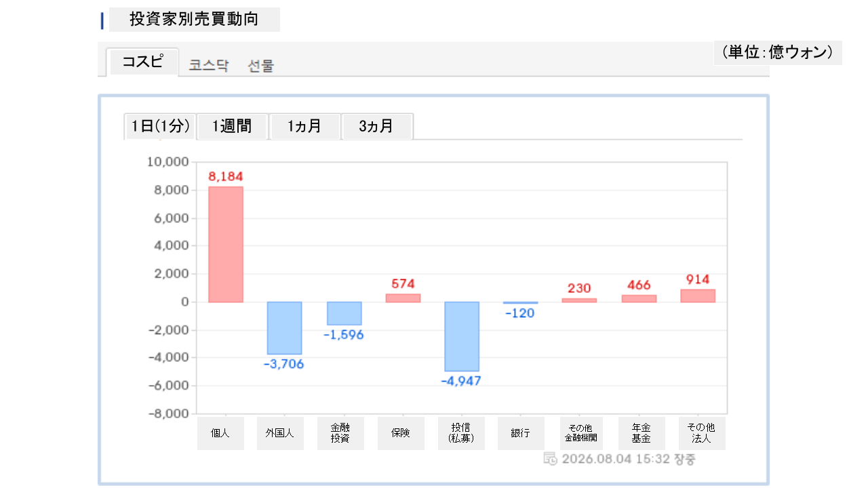Click the red 466 pension fund bar
This screenshot has width=868, height=488.
[639, 298]
